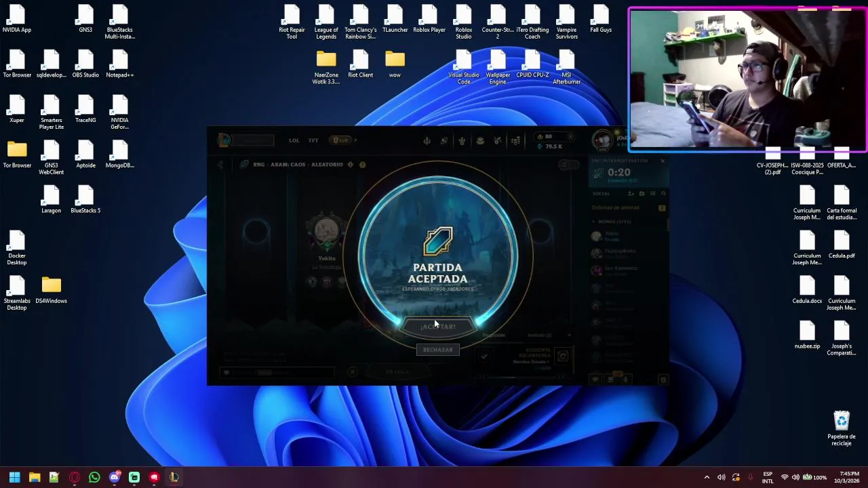The image size is (868, 488).
Task: Open the Invitado (1) dropdown
Action: click(x=549, y=335)
